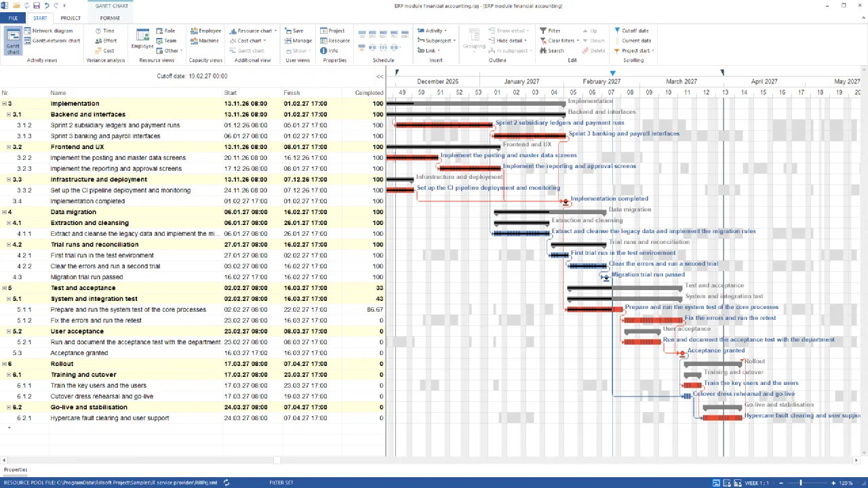This screenshot has width=868, height=488.
Task: Select the Migration trial run passed milestone
Action: click(605, 277)
